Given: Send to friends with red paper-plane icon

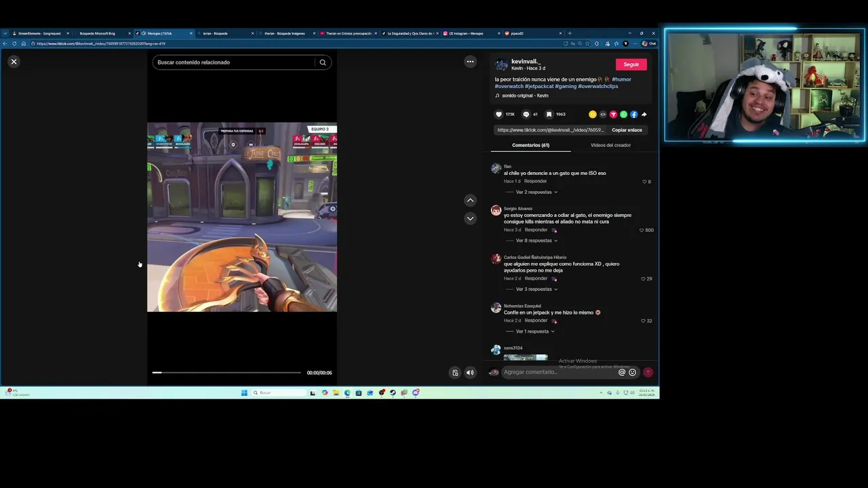Looking at the screenshot, I should pos(613,115).
